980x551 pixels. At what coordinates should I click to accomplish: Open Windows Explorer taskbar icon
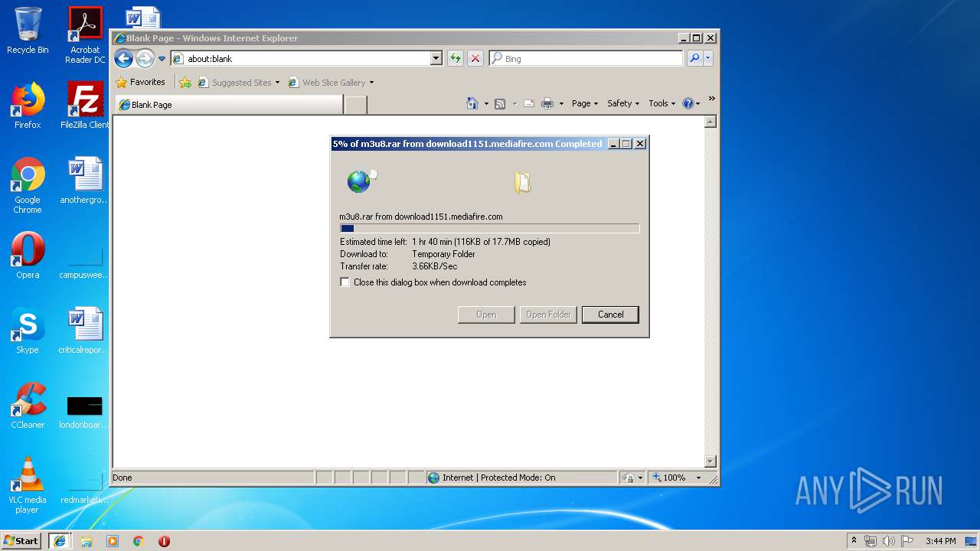coord(87,541)
